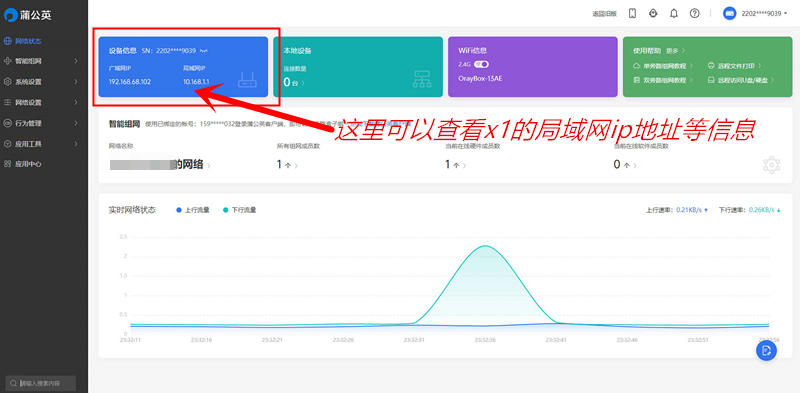Click the 网络设置 list icon
The image size is (800, 393).
(8, 103)
